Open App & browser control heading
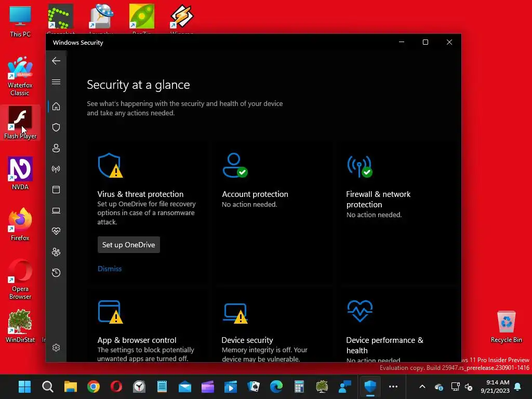This screenshot has height=399, width=532. pyautogui.click(x=137, y=340)
